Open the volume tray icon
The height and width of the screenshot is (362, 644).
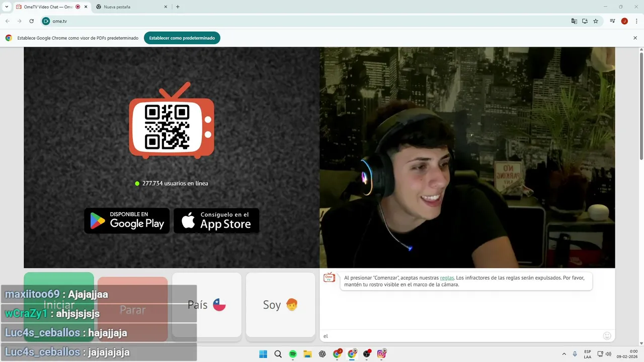coord(608,354)
